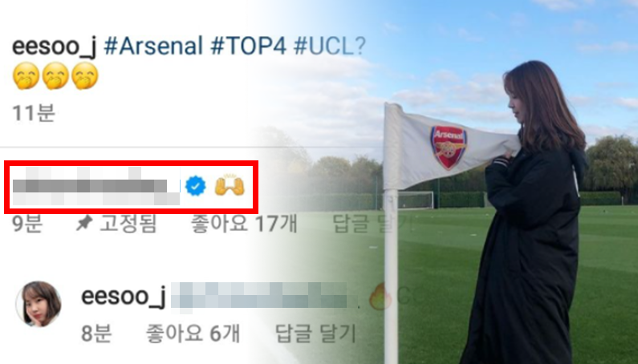Click the raised hands emoji in pinned comment
Image resolution: width=638 pixels, height=364 pixels.
coord(230,187)
